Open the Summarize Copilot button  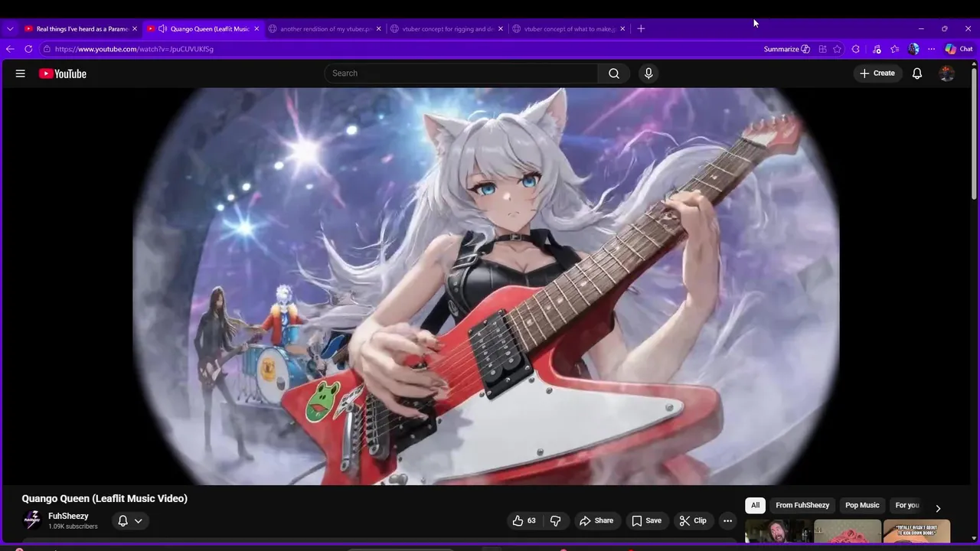tap(786, 49)
